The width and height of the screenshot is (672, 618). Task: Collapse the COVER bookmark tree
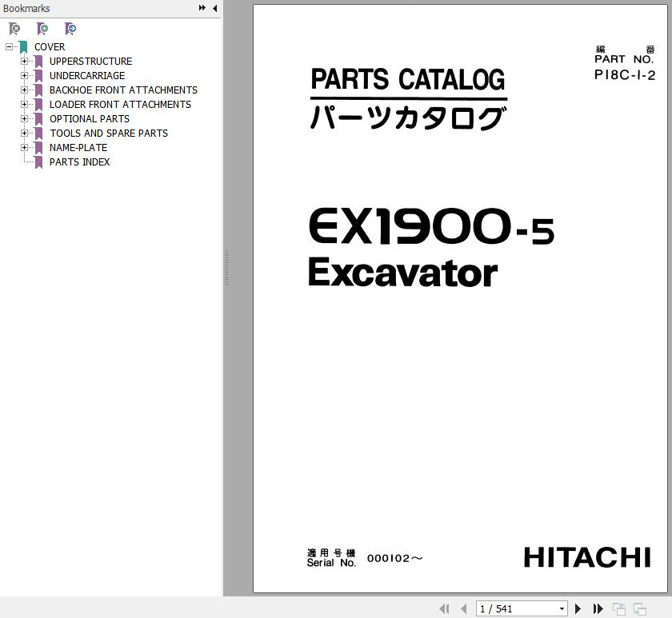pos(9,46)
